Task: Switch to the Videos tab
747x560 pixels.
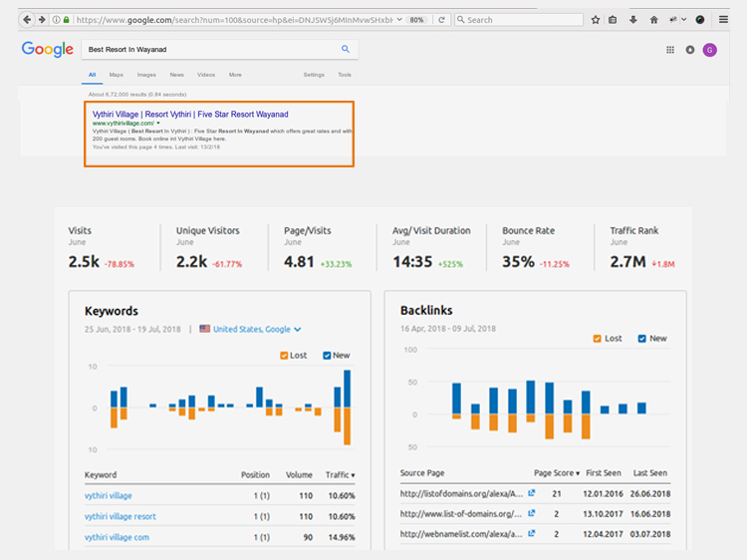Action: [x=206, y=75]
